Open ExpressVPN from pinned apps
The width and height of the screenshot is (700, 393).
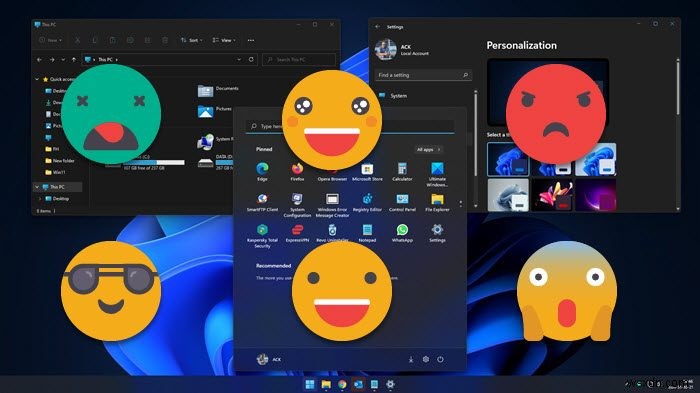pos(297,233)
